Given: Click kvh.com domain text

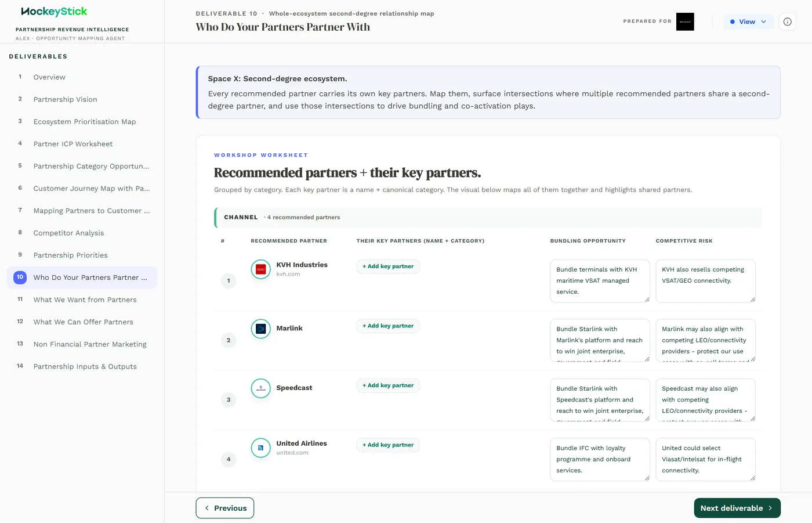Looking at the screenshot, I should [288, 274].
